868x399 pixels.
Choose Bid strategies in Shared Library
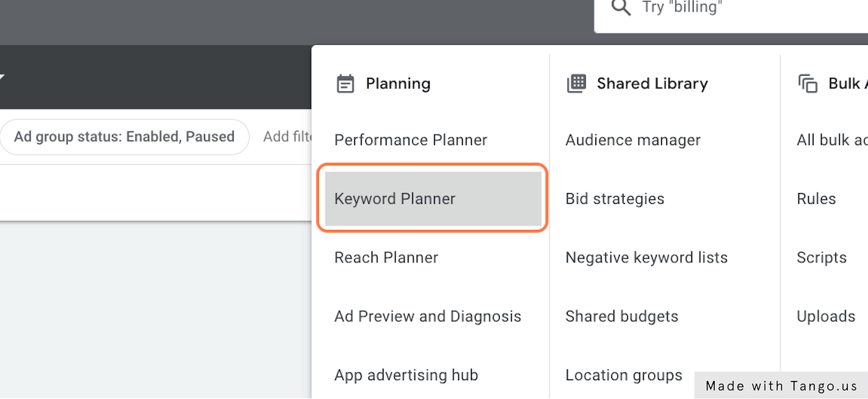point(615,199)
